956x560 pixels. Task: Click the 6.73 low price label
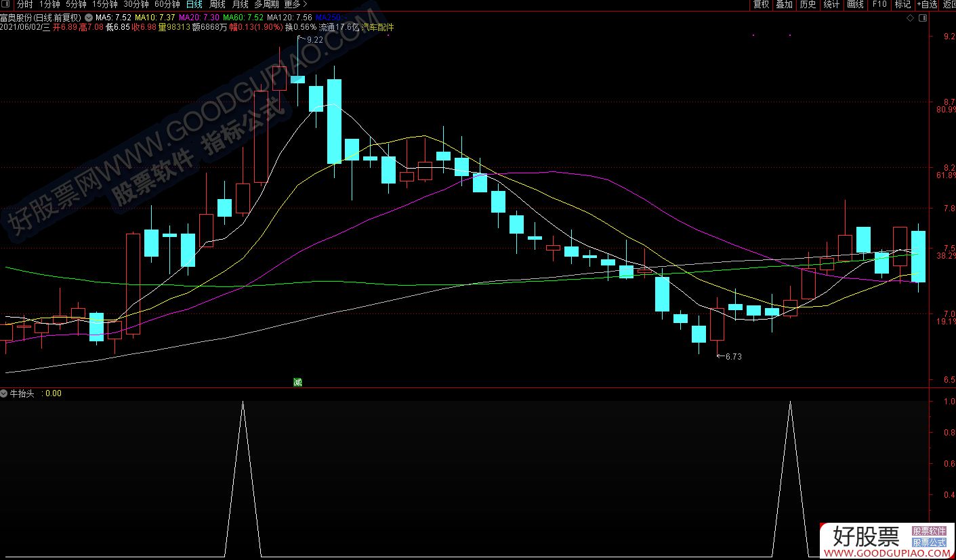733,357
